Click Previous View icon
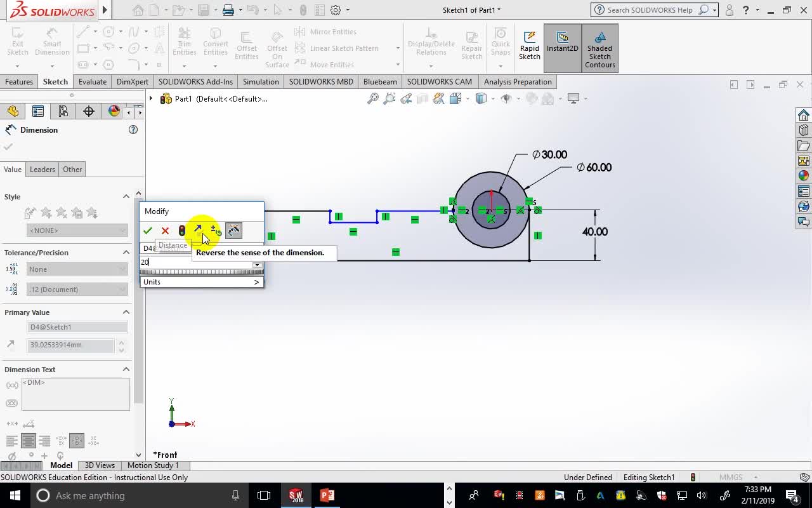 point(406,98)
